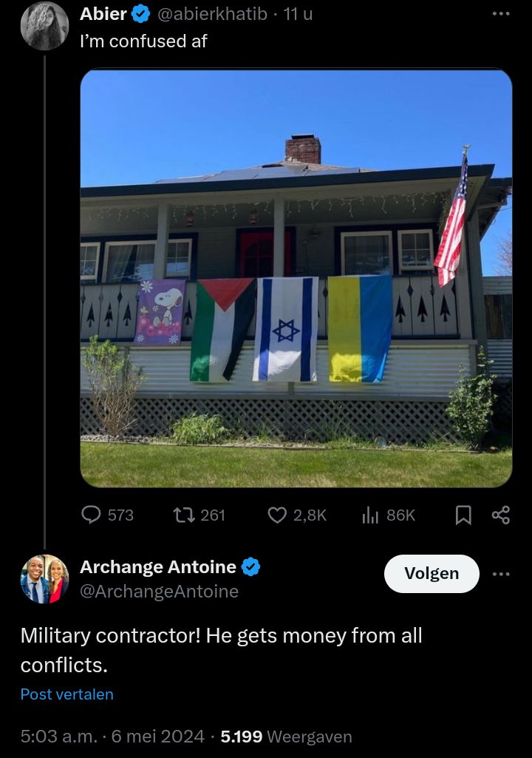Repost using the 261 retweet icon

[x=184, y=515]
